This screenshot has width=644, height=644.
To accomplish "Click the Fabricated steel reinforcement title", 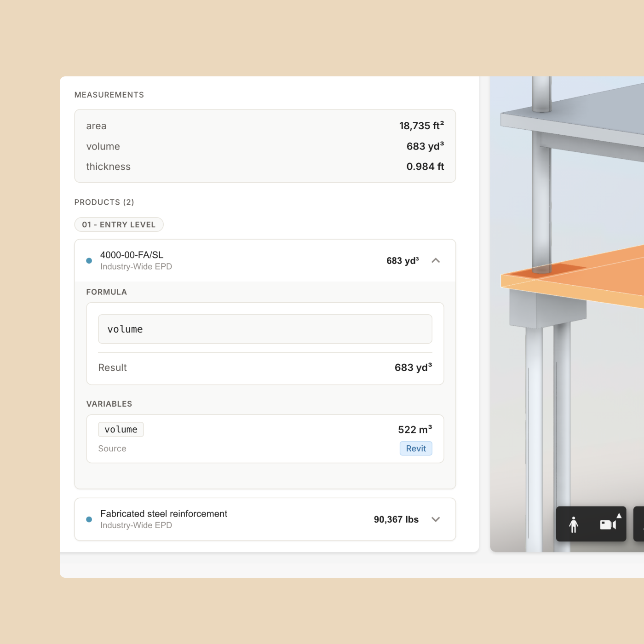I will (164, 514).
